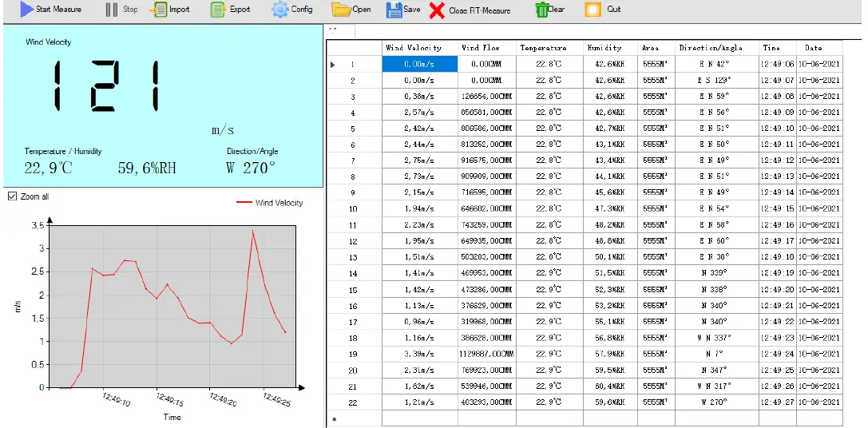Click the Wind Velocity legend entry in chart
868x428 pixels.
point(270,203)
